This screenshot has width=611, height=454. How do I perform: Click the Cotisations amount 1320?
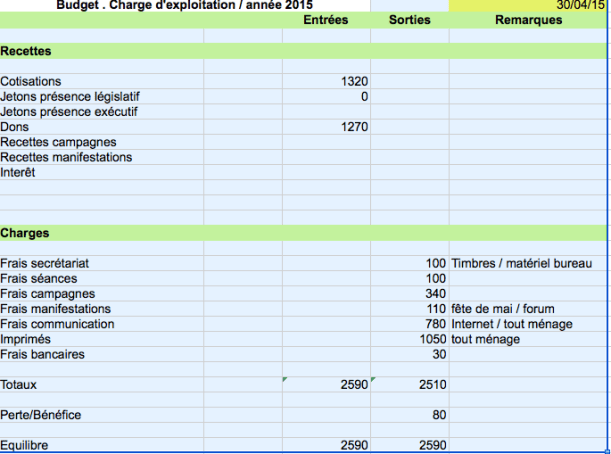pyautogui.click(x=354, y=81)
